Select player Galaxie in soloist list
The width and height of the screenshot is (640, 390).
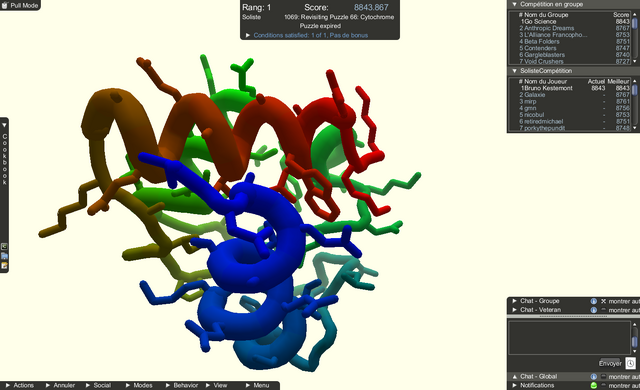(535, 95)
